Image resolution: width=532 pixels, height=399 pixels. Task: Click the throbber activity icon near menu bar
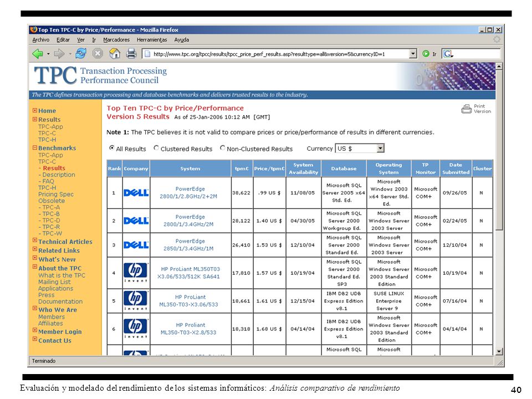497,39
